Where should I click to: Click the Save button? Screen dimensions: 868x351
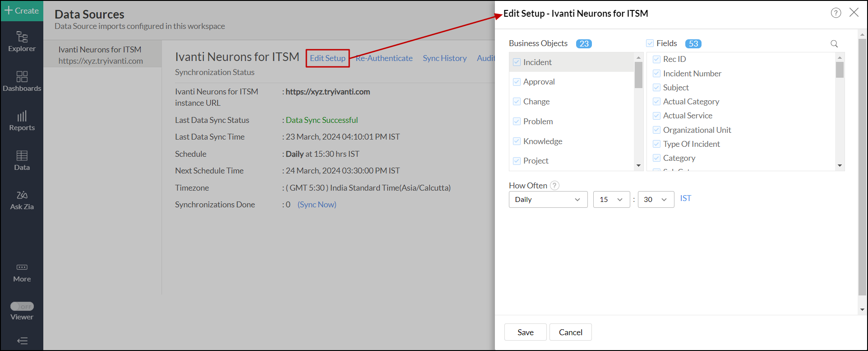click(525, 332)
